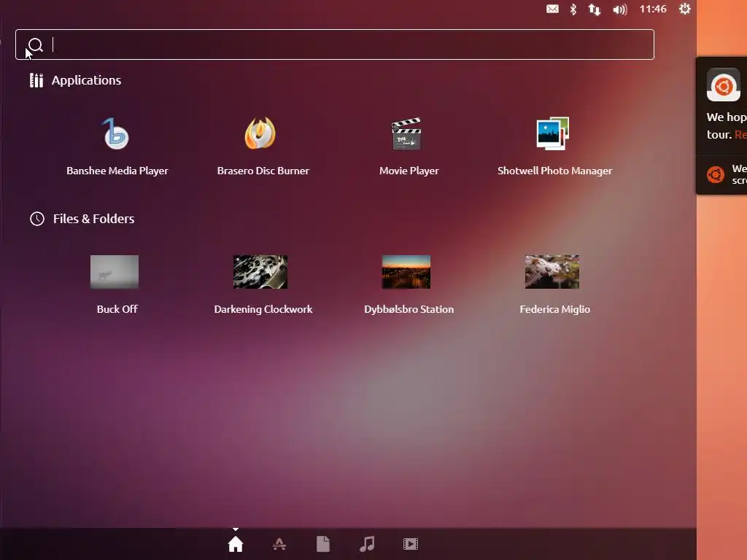Open the Darkening Clockwork thumbnail
747x560 pixels.
pos(260,272)
